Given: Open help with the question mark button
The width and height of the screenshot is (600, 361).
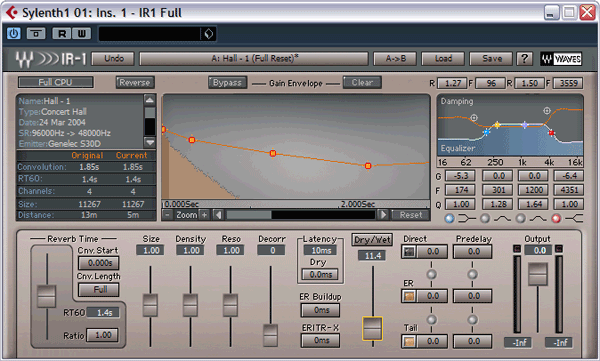Looking at the screenshot, I should [x=525, y=59].
